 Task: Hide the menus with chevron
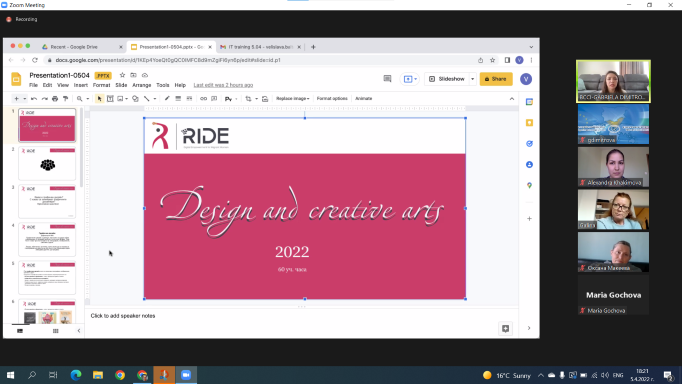512,99
